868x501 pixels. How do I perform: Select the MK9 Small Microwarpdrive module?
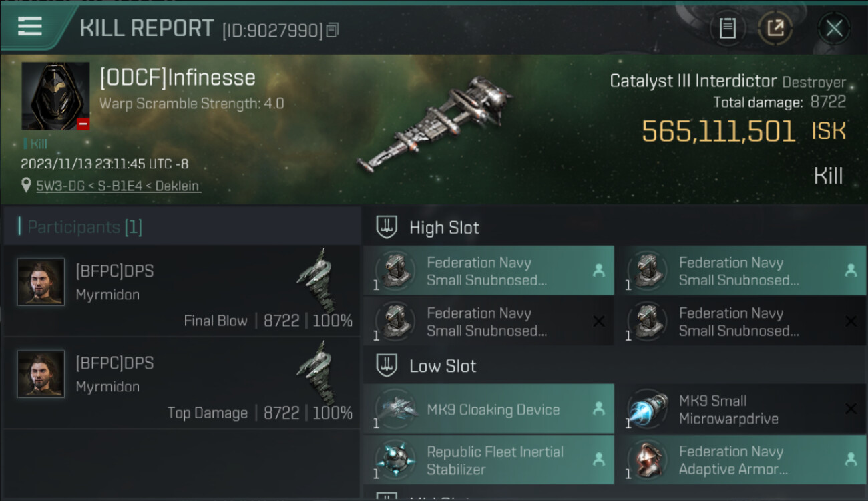(740, 409)
